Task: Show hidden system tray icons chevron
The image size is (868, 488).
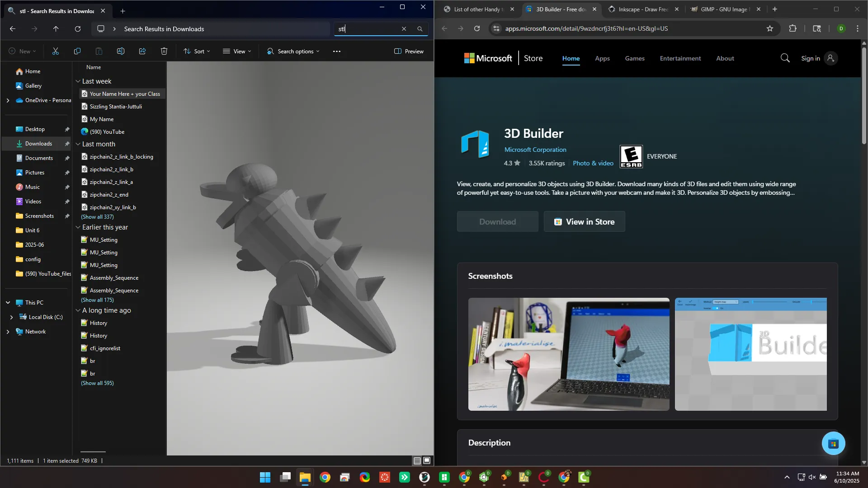Action: [x=787, y=477]
